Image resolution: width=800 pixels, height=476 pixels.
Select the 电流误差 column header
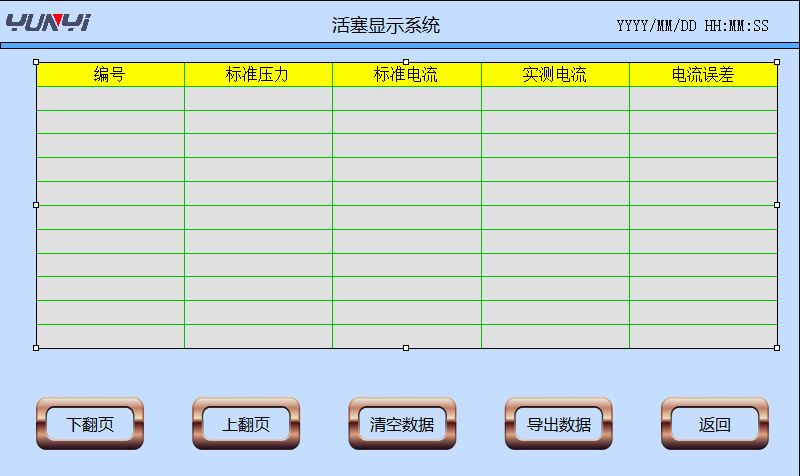pyautogui.click(x=703, y=75)
